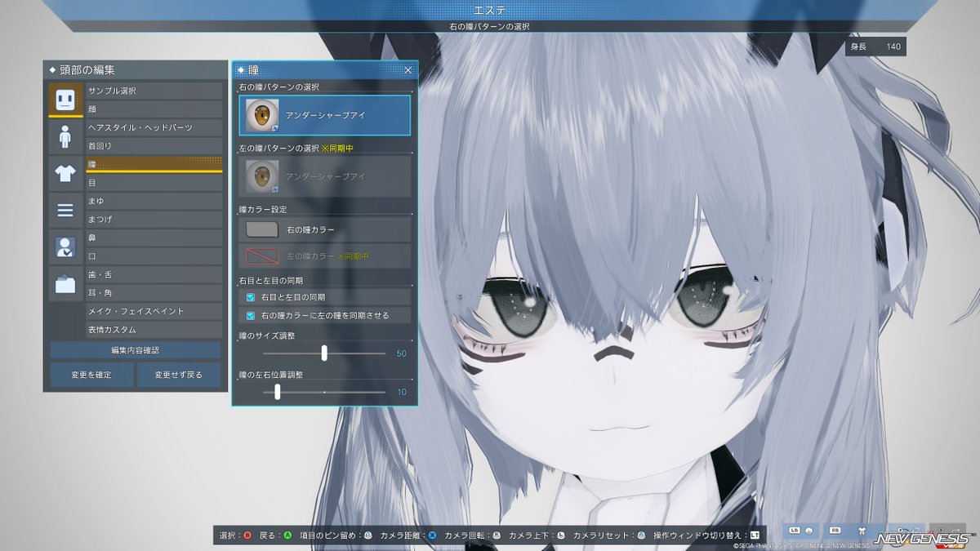Select the highlighted 瞳 menu item

click(154, 164)
